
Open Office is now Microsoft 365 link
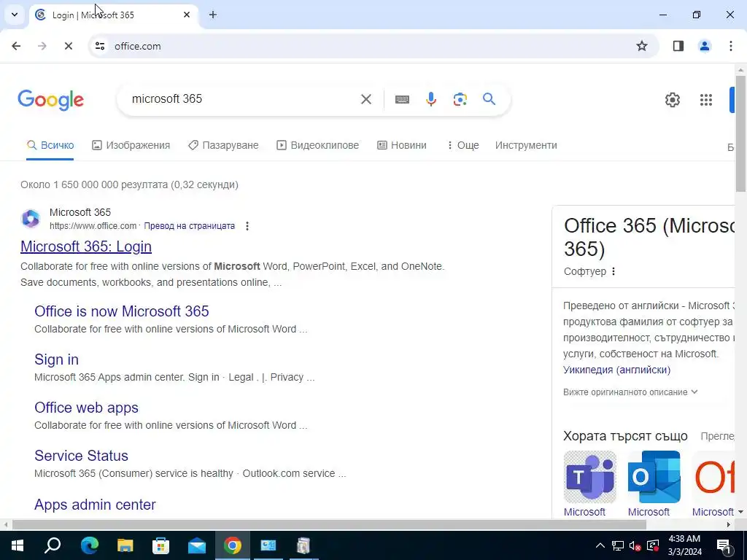[x=122, y=311]
